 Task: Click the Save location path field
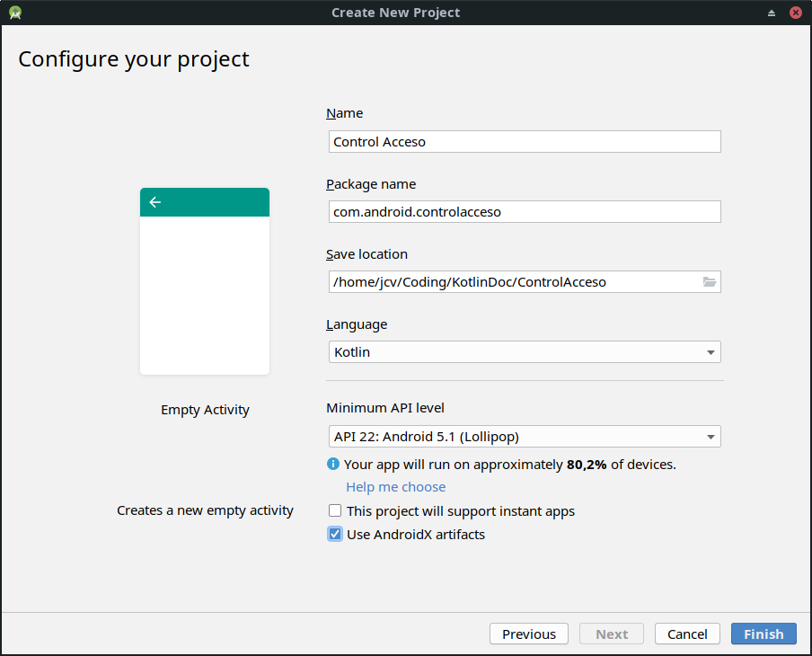pos(512,282)
